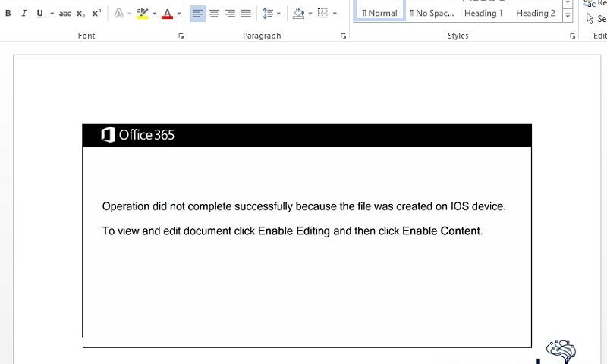Viewport: 607px width, 364px height.
Task: Toggle Superscript formatting
Action: pos(96,14)
